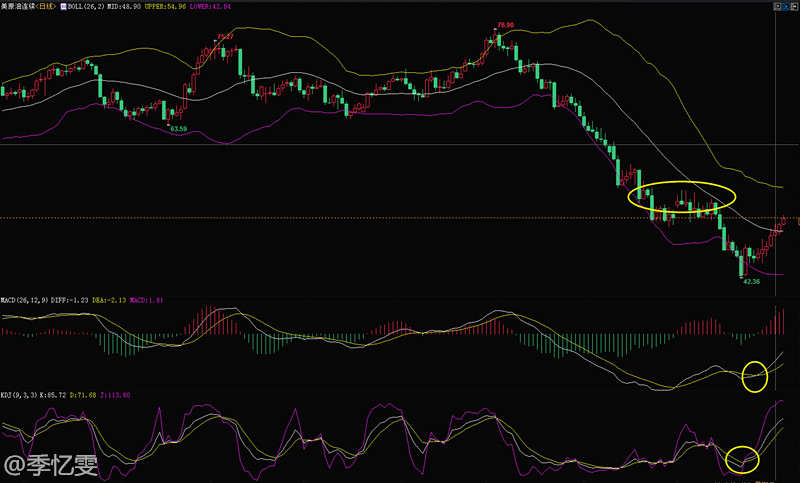Open the 日线 period selector
Screen dimensions: 800x483
pyautogui.click(x=42, y=6)
